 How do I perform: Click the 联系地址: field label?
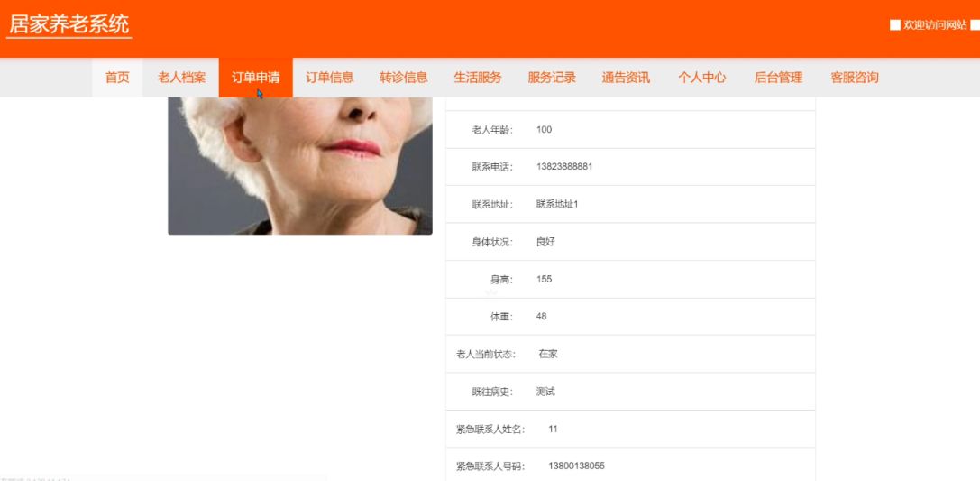click(492, 205)
